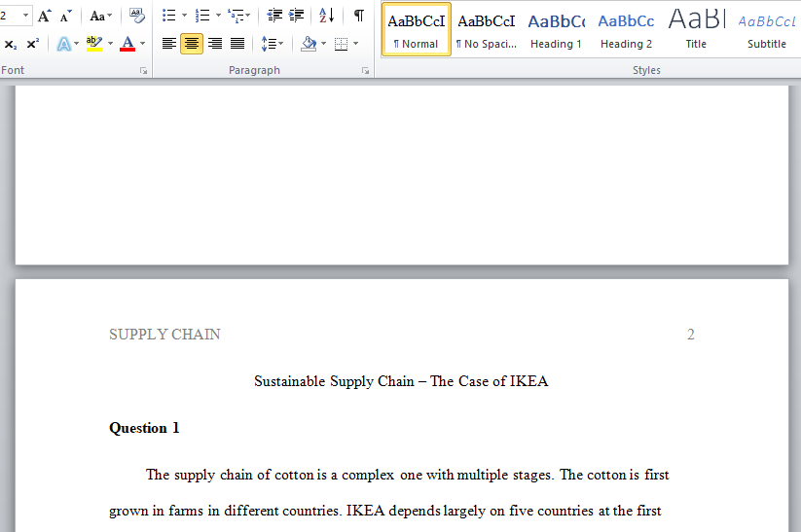
Task: Open the Font dialog launcher
Action: click(144, 71)
